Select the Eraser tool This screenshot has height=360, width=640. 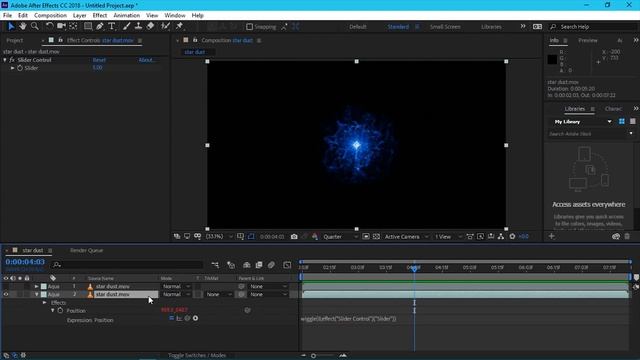(x=151, y=26)
